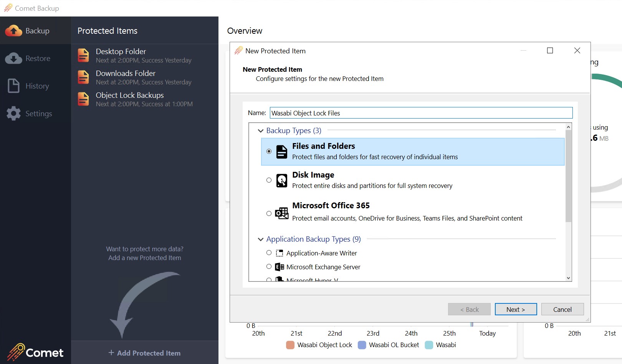Click the Object Lock Backups item icon

(83, 99)
